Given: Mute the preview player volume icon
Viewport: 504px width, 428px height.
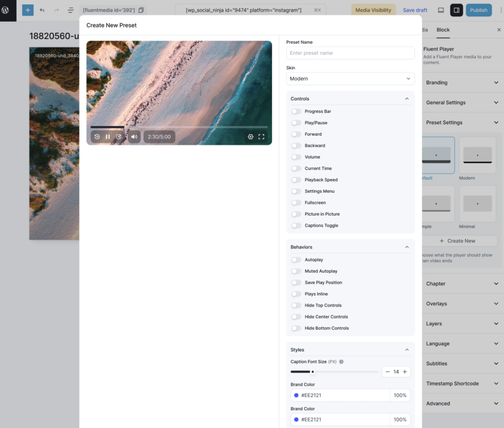Looking at the screenshot, I should tap(134, 137).
